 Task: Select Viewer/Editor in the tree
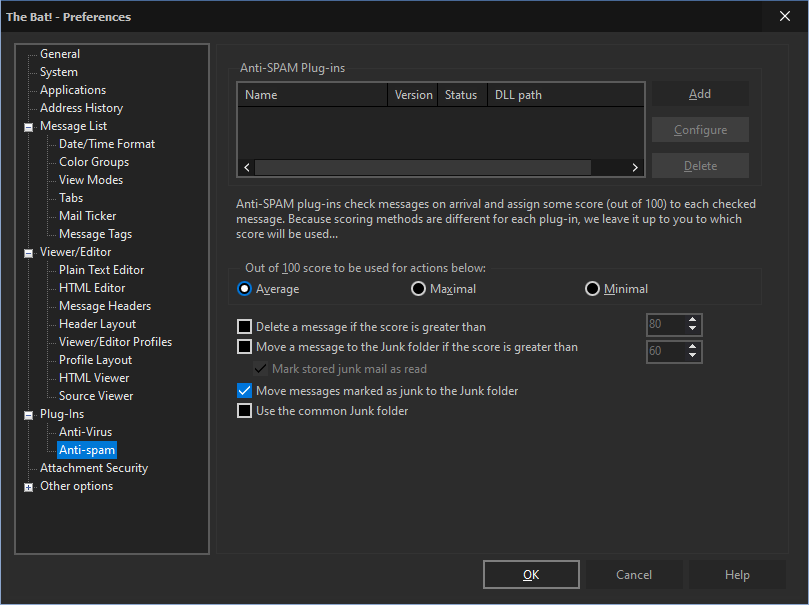(75, 252)
